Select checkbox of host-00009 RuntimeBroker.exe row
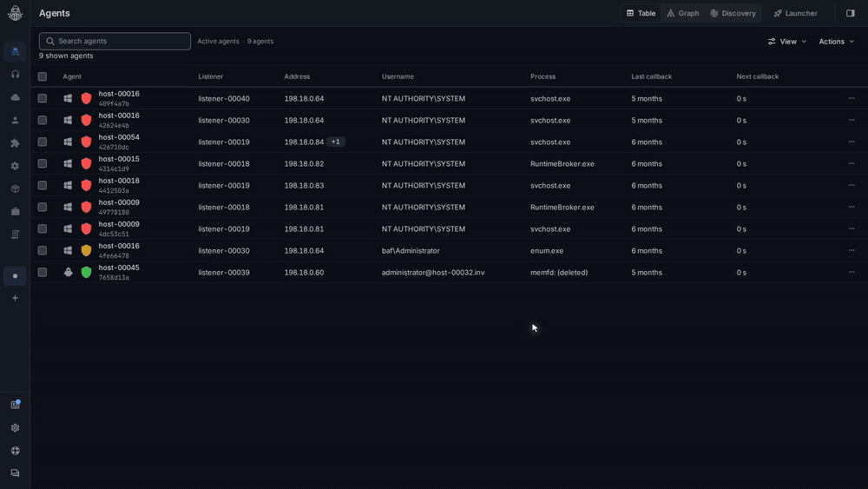The image size is (868, 489). point(42,207)
